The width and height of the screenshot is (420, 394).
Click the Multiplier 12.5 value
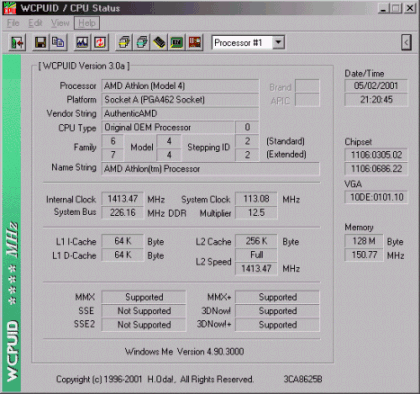[256, 213]
